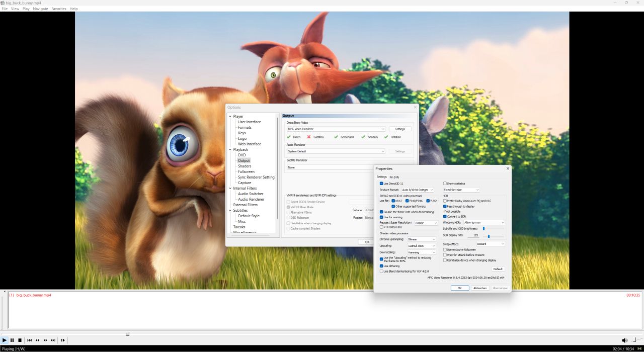Toggle Passthrough to display checkbox
644x352 pixels.
[445, 206]
